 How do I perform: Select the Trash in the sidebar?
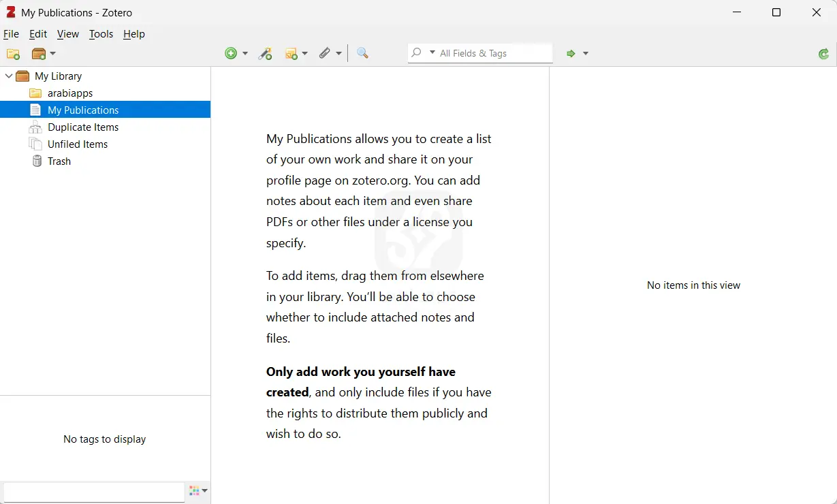59,161
